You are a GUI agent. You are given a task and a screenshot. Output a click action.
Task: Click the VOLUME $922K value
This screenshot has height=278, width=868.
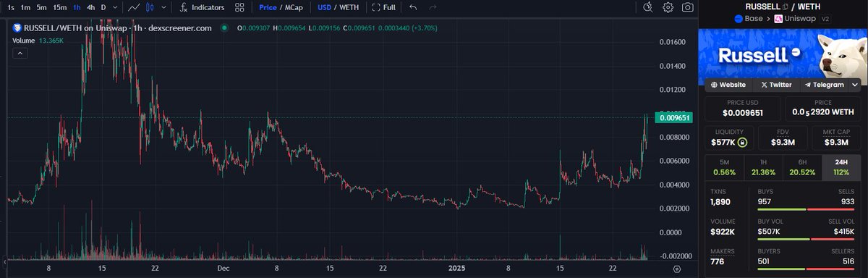pyautogui.click(x=723, y=232)
